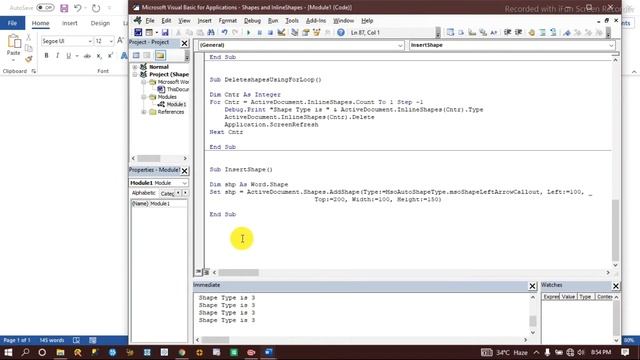Click View Code icon in Project pane
This screenshot has width=640, height=360.
tap(136, 55)
